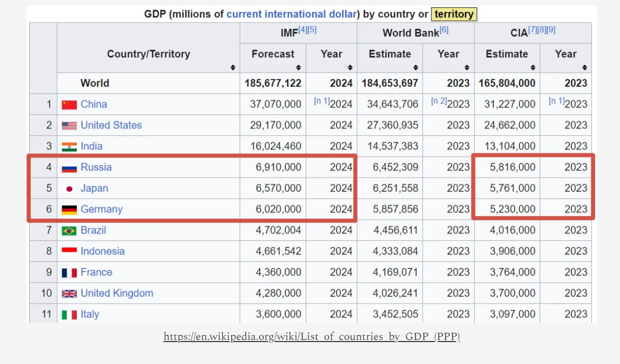
Task: Sort by World Bank Year arrows
Action: tap(467, 67)
